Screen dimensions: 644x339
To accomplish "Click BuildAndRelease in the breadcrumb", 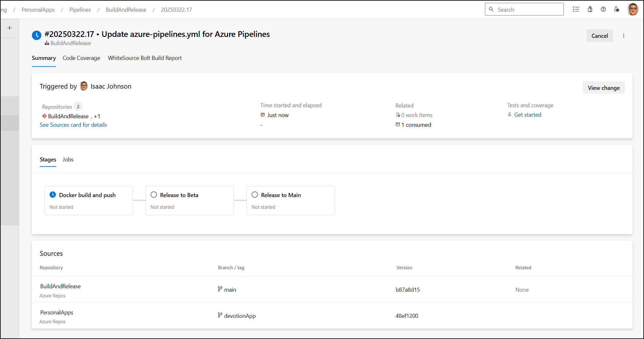I will pos(126,10).
